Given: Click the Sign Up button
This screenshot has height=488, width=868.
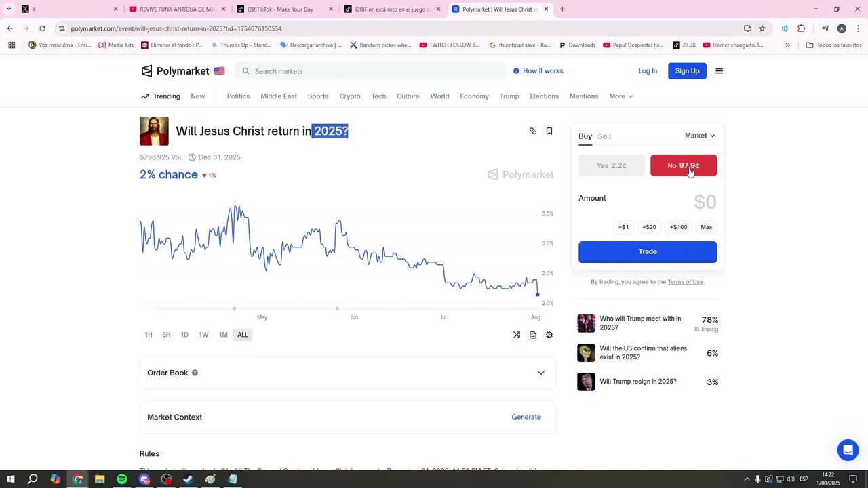Looking at the screenshot, I should click(x=687, y=71).
